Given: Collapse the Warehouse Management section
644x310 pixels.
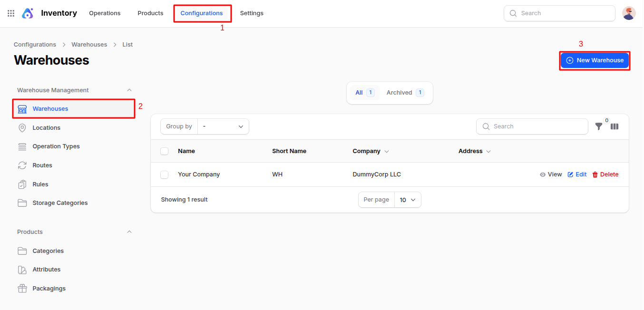Looking at the screenshot, I should tap(129, 90).
